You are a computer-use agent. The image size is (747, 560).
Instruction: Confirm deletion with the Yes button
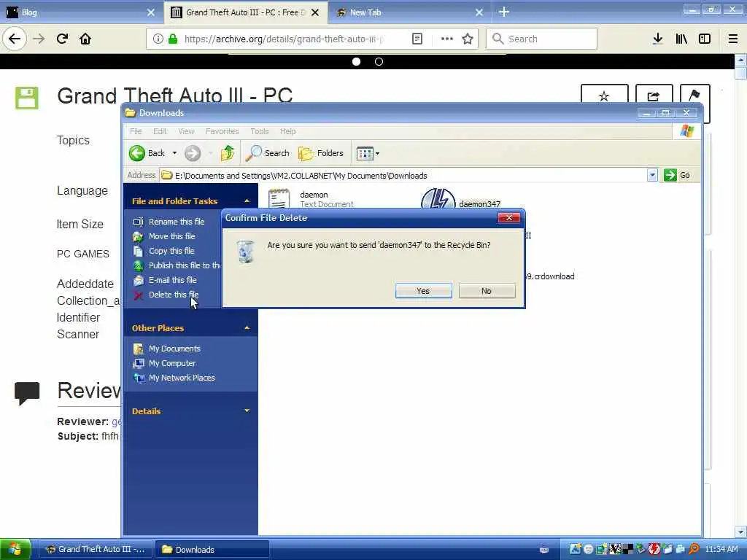(423, 291)
